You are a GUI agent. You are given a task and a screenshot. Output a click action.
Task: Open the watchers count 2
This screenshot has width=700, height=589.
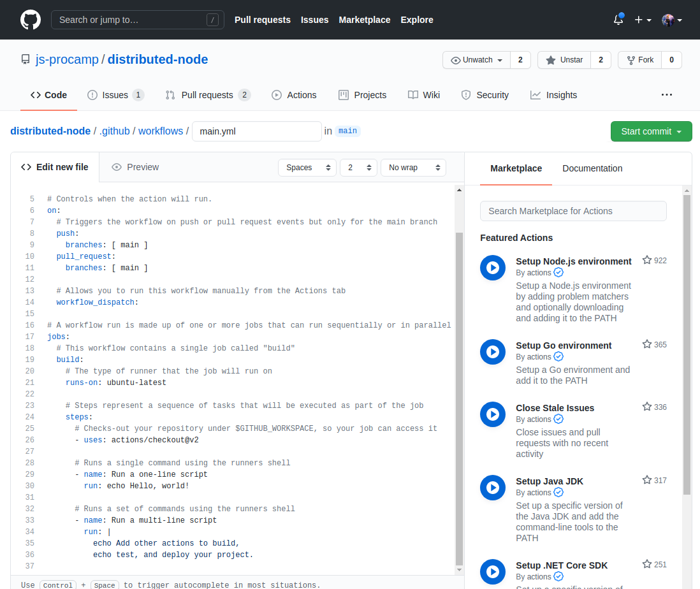[x=520, y=60]
